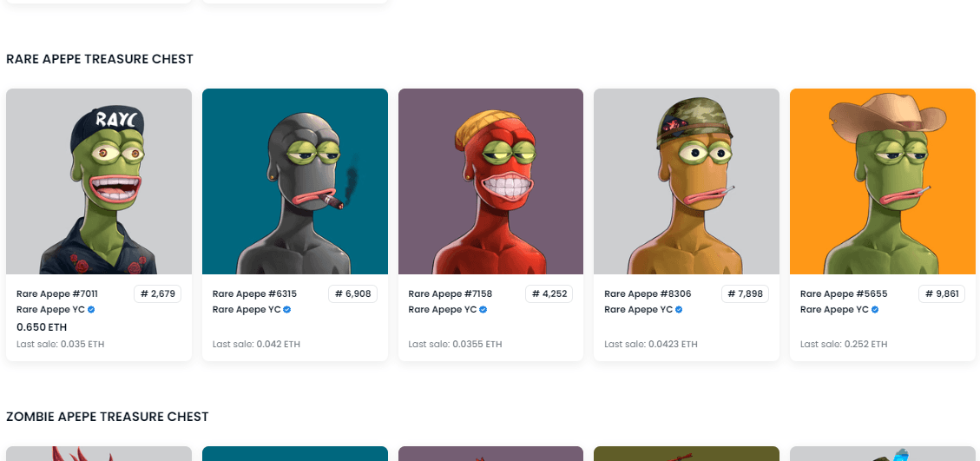
Task: Visit Rare Apepe YC collection under #5655
Action: pyautogui.click(x=834, y=310)
